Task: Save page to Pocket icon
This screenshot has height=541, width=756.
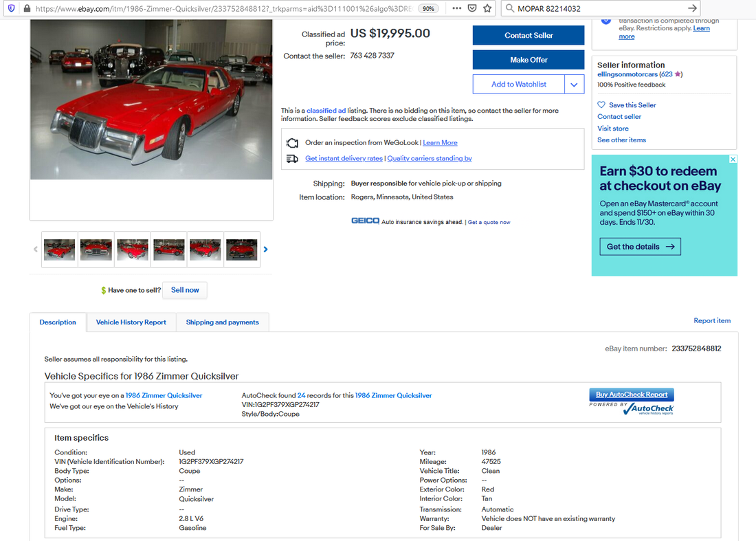Action: [473, 8]
